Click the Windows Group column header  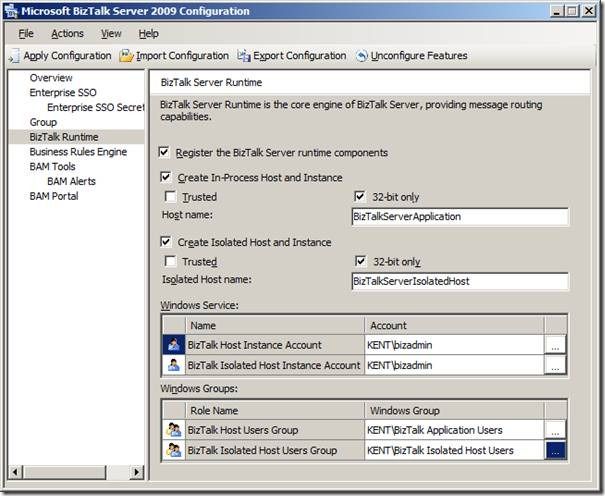pyautogui.click(x=454, y=410)
